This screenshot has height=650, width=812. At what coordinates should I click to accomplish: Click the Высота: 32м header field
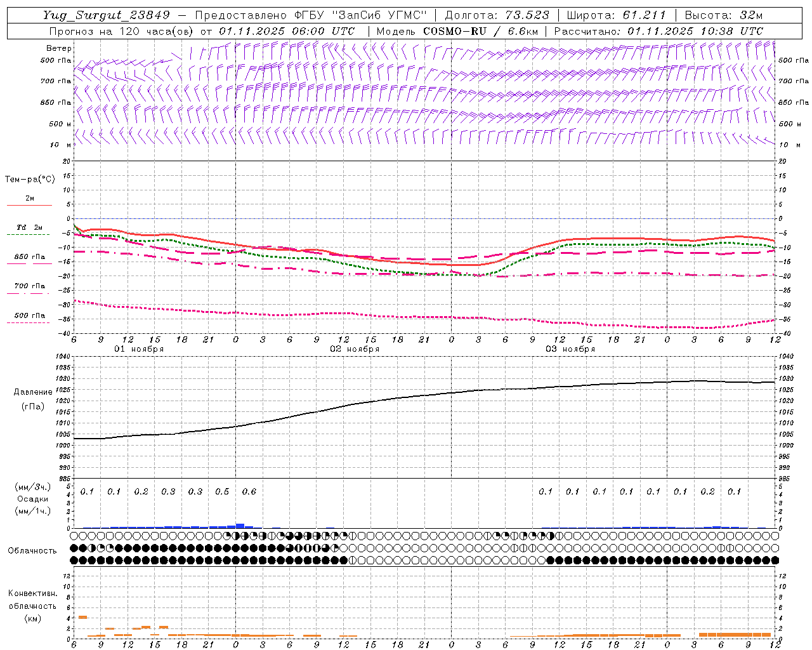tap(724, 15)
